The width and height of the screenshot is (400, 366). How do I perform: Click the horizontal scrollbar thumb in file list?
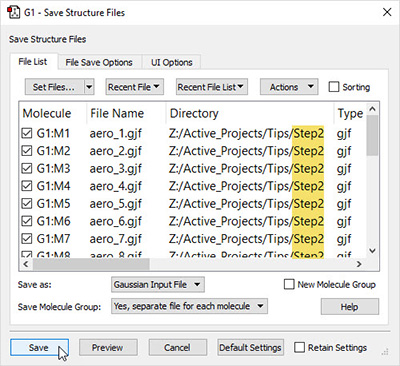[91, 264]
